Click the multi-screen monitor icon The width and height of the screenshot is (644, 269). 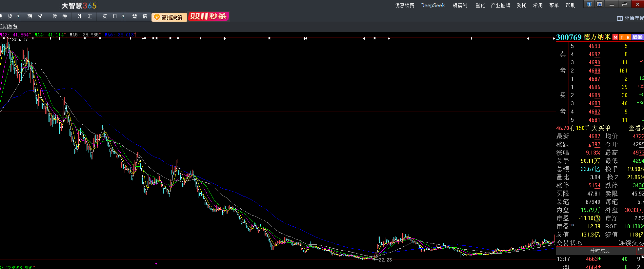(589, 4)
